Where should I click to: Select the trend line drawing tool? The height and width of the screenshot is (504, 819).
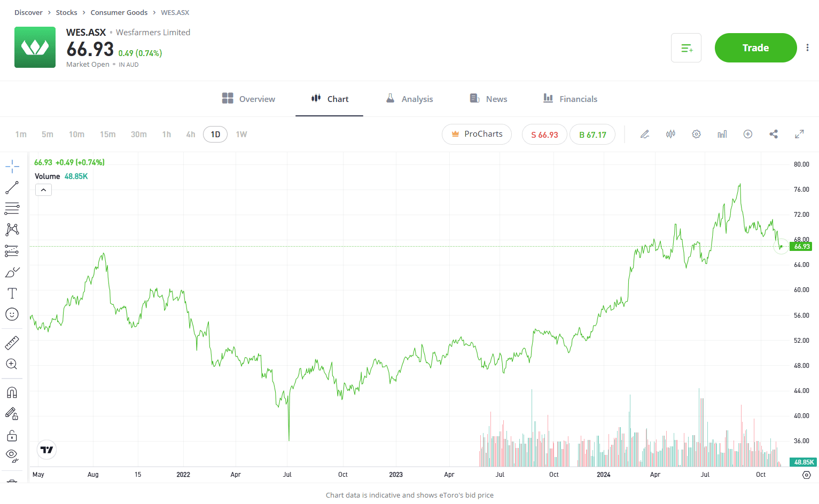pyautogui.click(x=12, y=187)
